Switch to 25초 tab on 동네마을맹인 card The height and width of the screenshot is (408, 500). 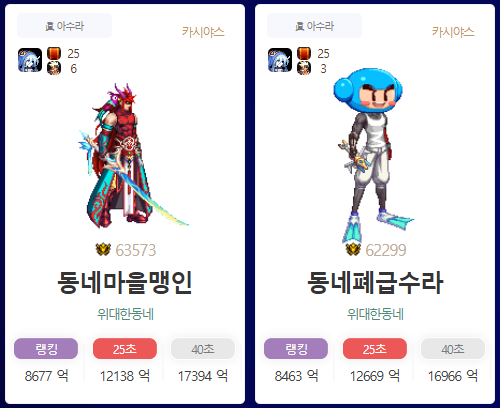[x=125, y=349]
